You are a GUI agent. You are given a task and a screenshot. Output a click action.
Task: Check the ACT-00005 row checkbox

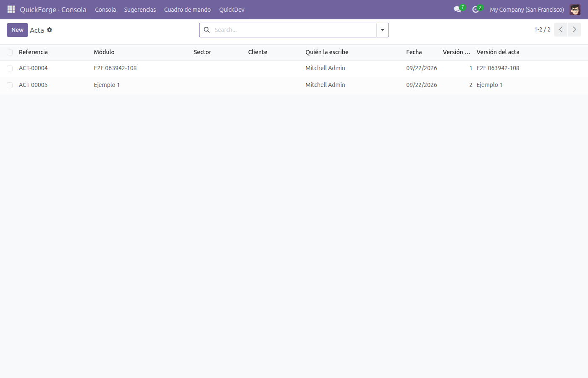point(10,85)
